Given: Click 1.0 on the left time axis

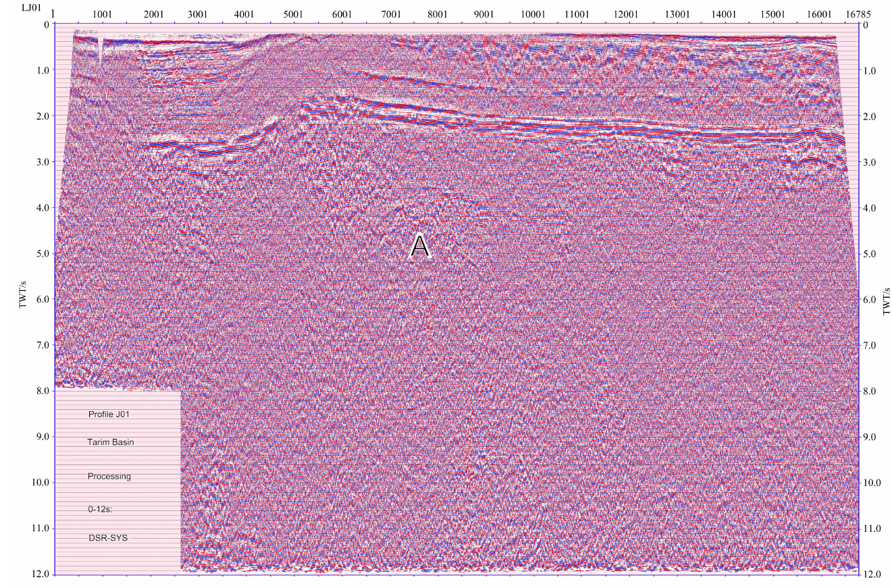Looking at the screenshot, I should pos(41,70).
